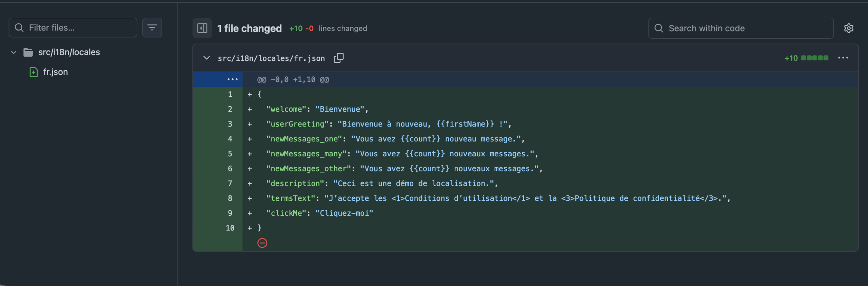
Task: Click the green diffstat bar
Action: pos(814,58)
